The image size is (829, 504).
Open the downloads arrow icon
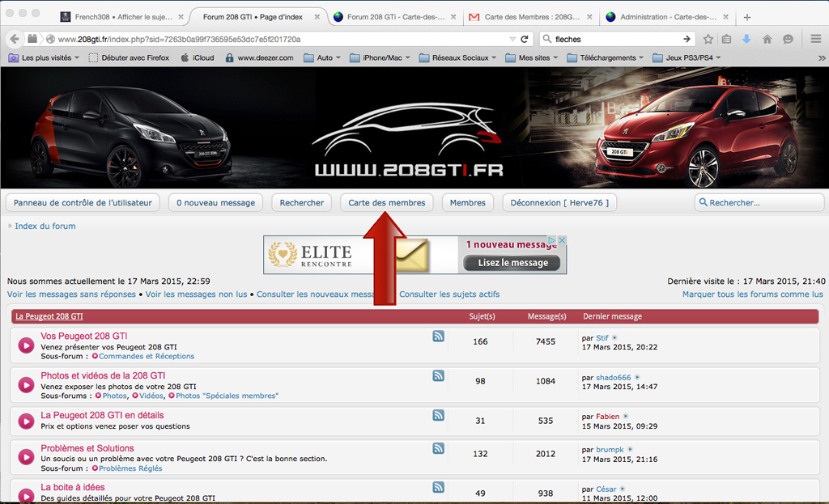click(746, 39)
